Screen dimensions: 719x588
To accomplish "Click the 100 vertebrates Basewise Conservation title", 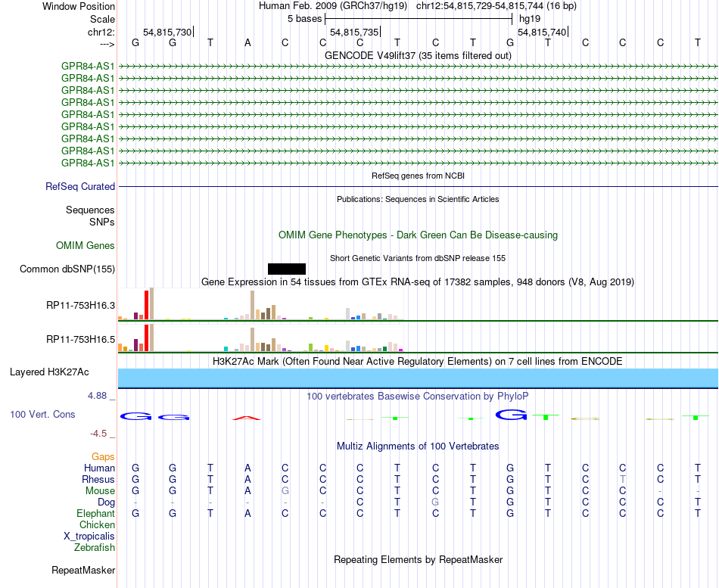I will tap(418, 397).
